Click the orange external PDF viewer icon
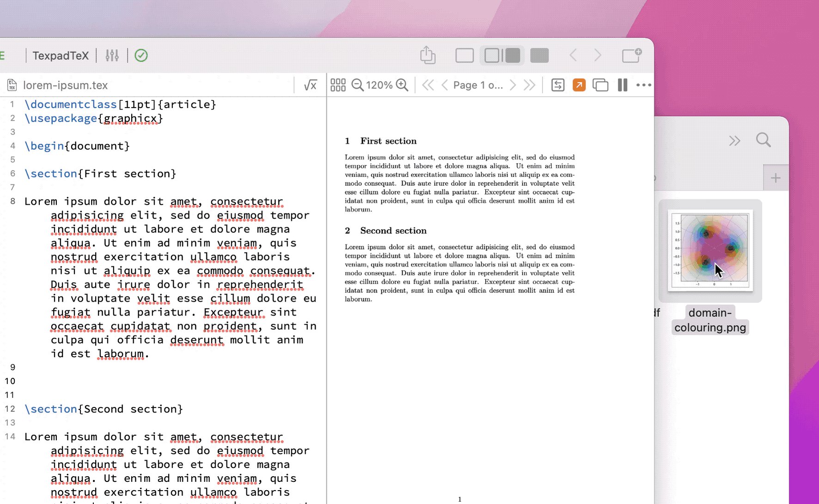819x504 pixels. pyautogui.click(x=579, y=85)
